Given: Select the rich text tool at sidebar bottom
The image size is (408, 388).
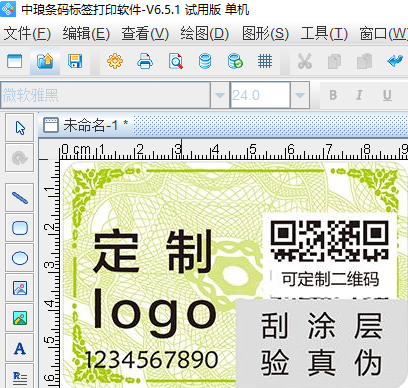Looking at the screenshot, I should 20,377.
